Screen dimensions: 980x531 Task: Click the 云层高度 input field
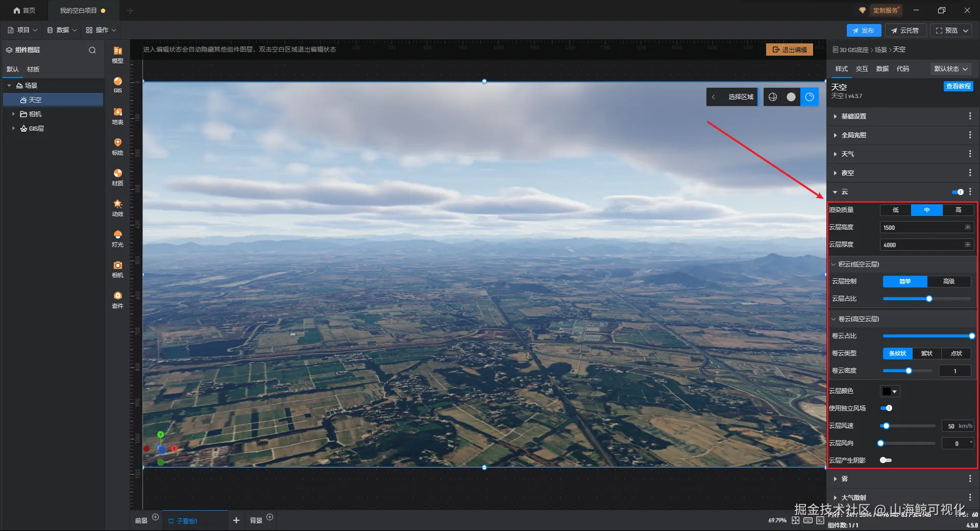click(x=927, y=228)
